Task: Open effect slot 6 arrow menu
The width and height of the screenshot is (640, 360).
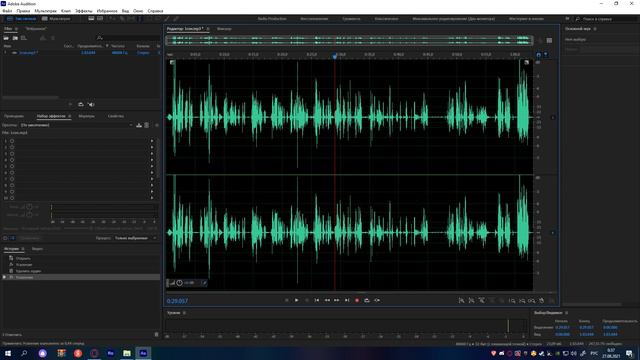Action: (x=152, y=173)
